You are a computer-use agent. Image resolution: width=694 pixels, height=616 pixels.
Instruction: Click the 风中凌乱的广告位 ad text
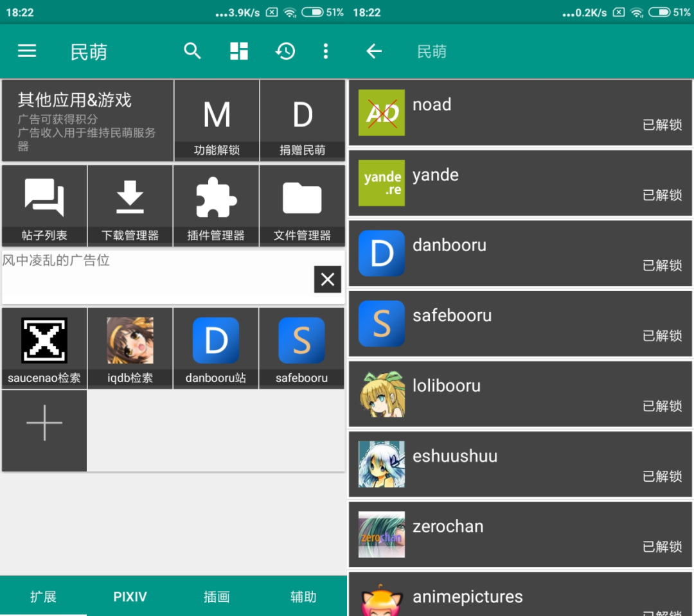(x=56, y=260)
